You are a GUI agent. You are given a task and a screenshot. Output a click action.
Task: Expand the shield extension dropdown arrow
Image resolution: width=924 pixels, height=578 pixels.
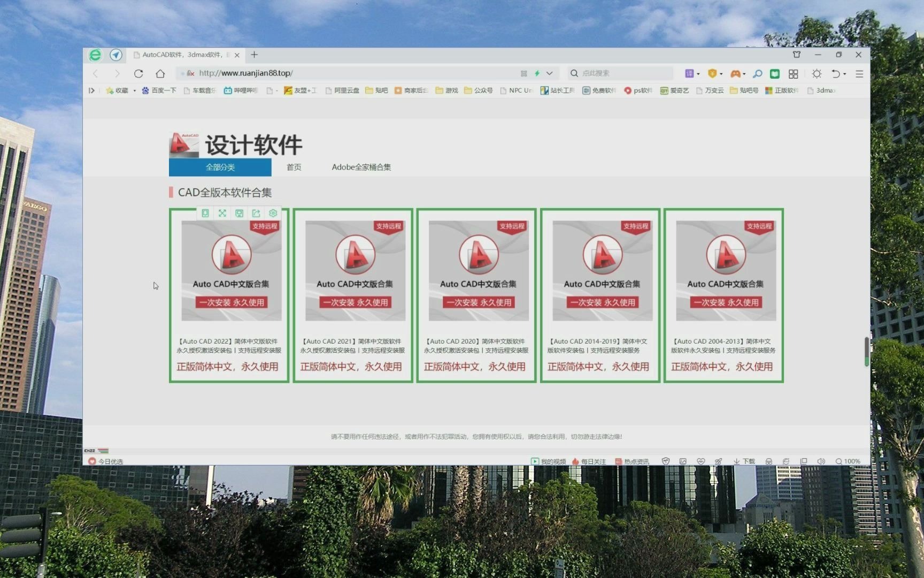tap(721, 74)
